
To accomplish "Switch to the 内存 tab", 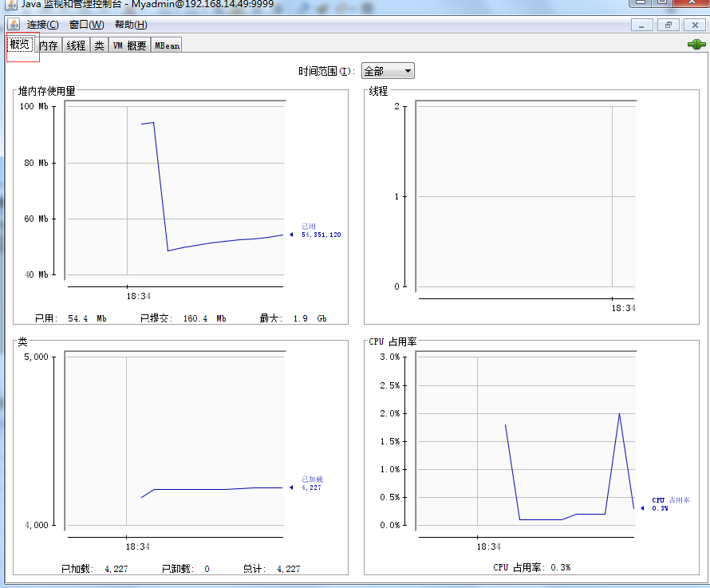I will pos(49,45).
